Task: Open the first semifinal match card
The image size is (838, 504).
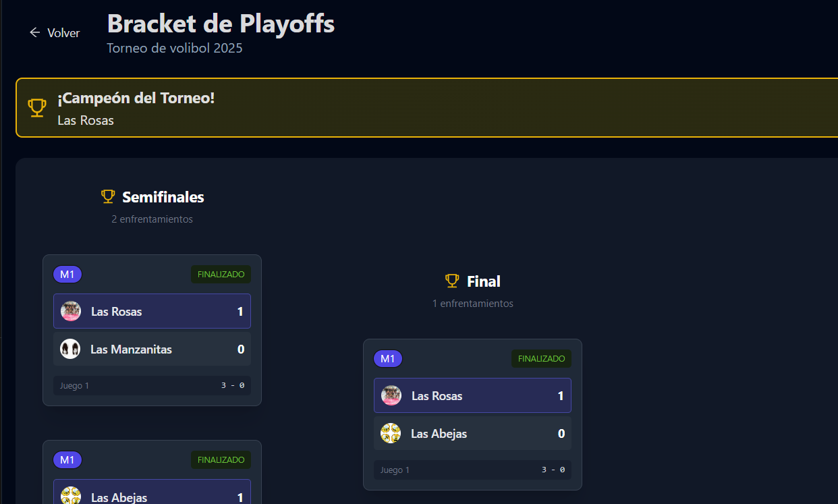Action: click(x=152, y=330)
